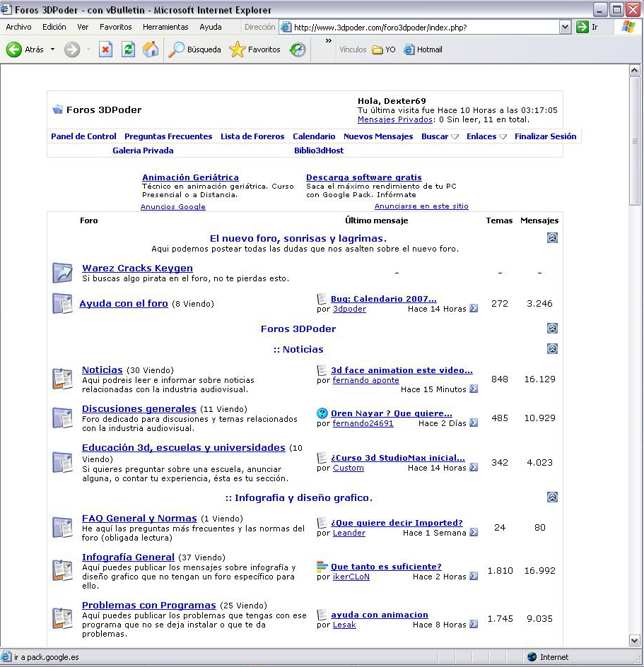Click the Infografía General forum icon
This screenshot has width=644, height=667.
[x=63, y=570]
